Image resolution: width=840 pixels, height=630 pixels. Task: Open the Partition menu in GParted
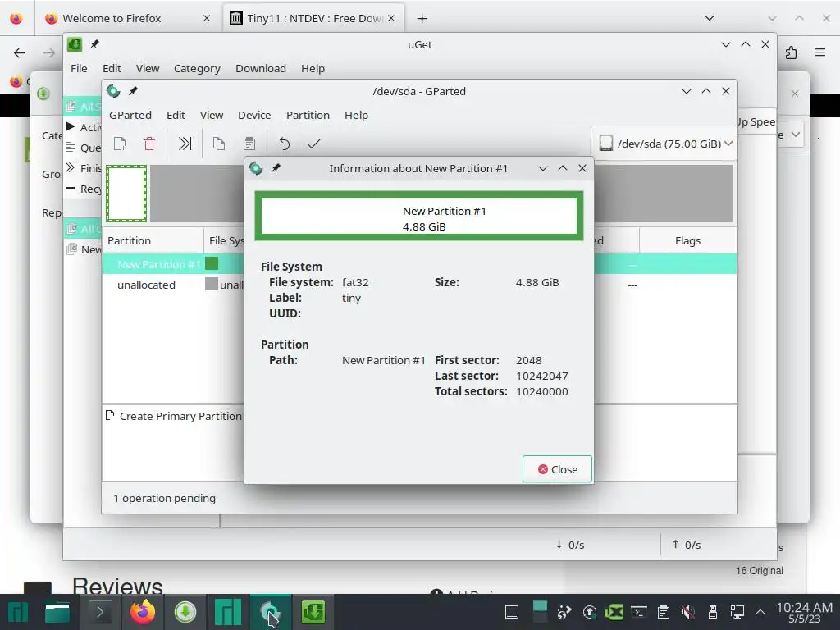pyautogui.click(x=308, y=115)
